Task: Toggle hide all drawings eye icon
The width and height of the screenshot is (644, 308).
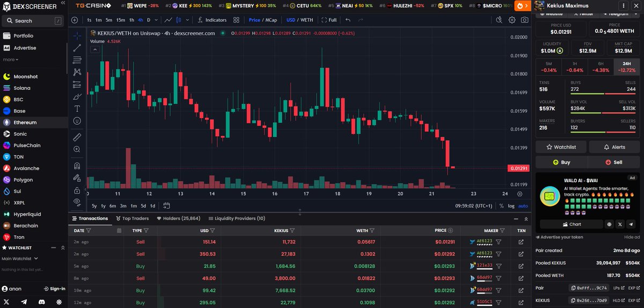Action: 77,202
